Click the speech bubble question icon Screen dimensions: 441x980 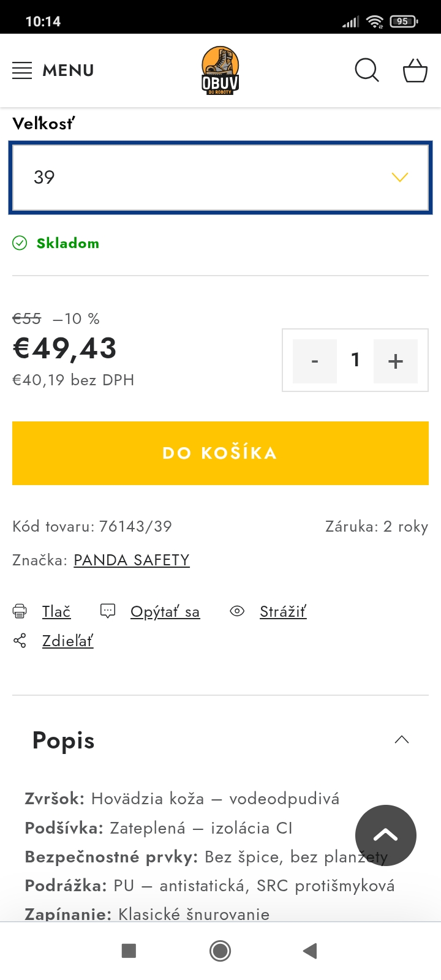click(x=108, y=611)
